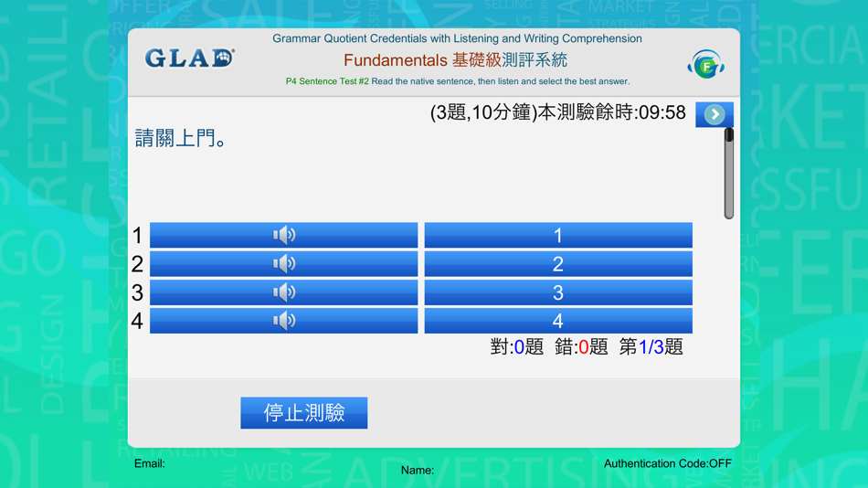Click the round headset F logo icon
Image resolution: width=868 pixels, height=488 pixels.
705,64
